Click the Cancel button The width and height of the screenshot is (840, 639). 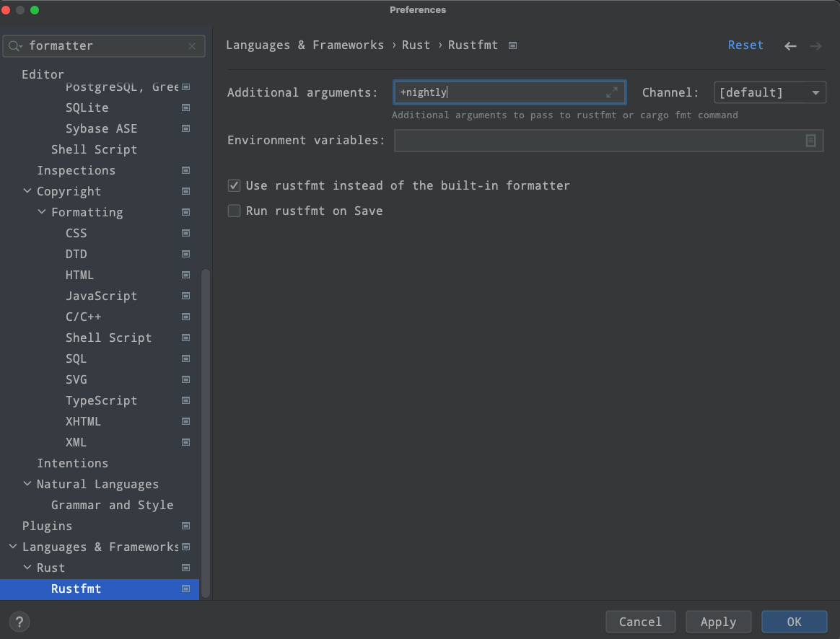(640, 622)
